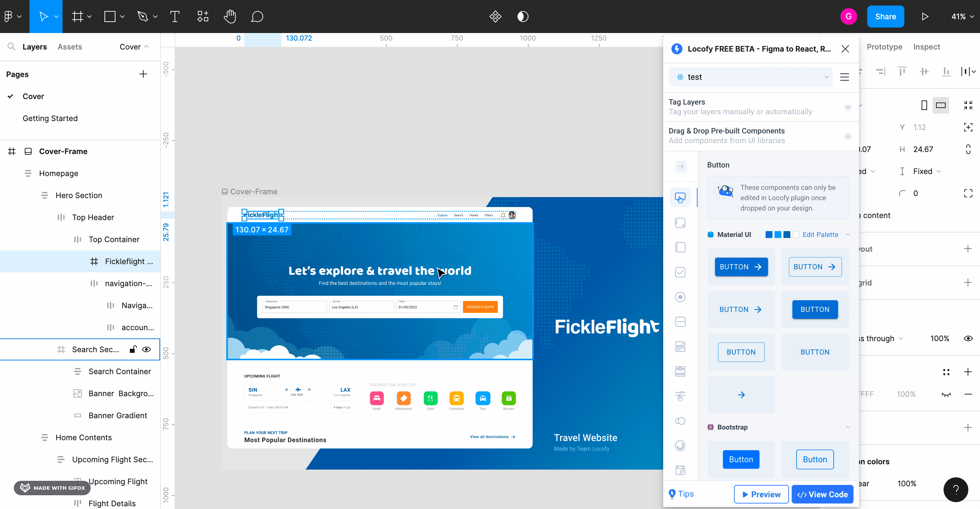Screen dimensions: 980x509
Task: Switch to the Assets tab
Action: click(70, 46)
